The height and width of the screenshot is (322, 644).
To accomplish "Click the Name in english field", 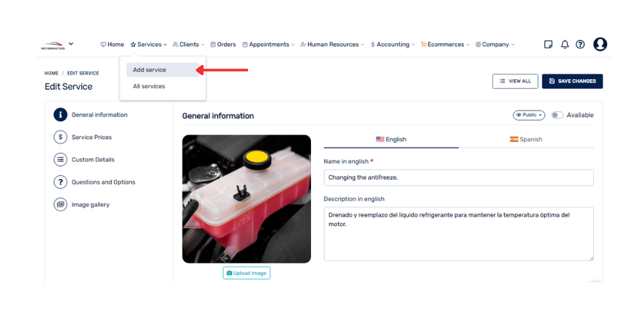I will pyautogui.click(x=458, y=178).
